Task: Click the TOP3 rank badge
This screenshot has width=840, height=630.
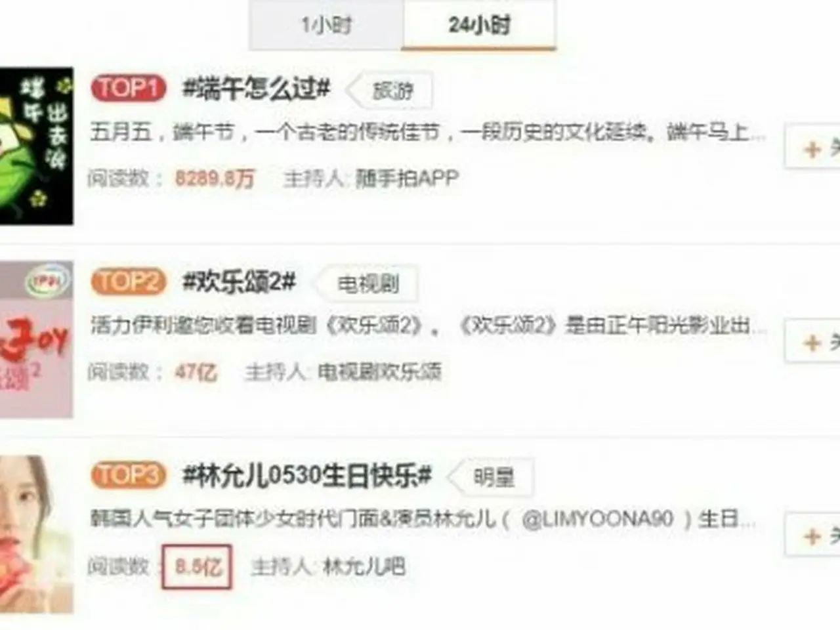Action: [x=129, y=475]
